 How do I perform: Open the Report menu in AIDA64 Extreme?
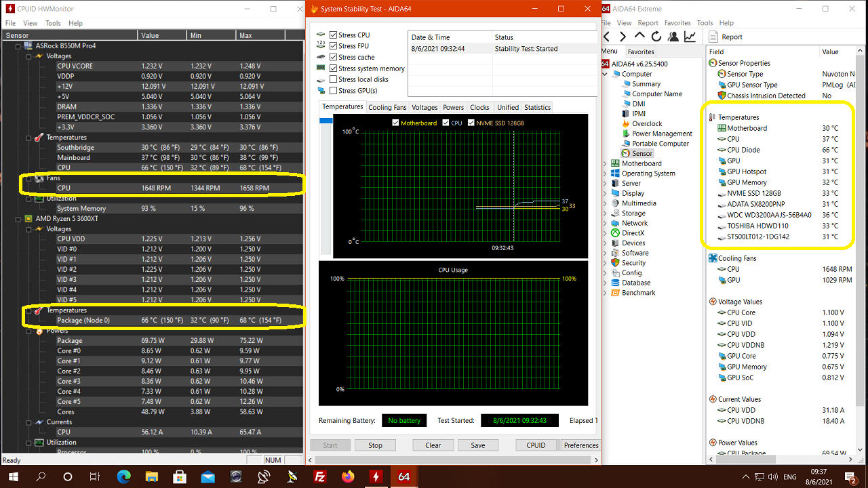pyautogui.click(x=648, y=23)
